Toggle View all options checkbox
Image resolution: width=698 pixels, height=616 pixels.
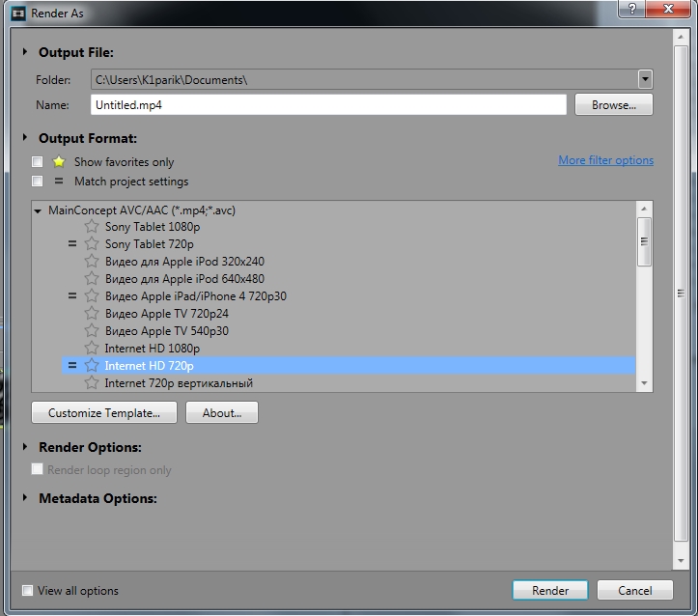pyautogui.click(x=27, y=591)
